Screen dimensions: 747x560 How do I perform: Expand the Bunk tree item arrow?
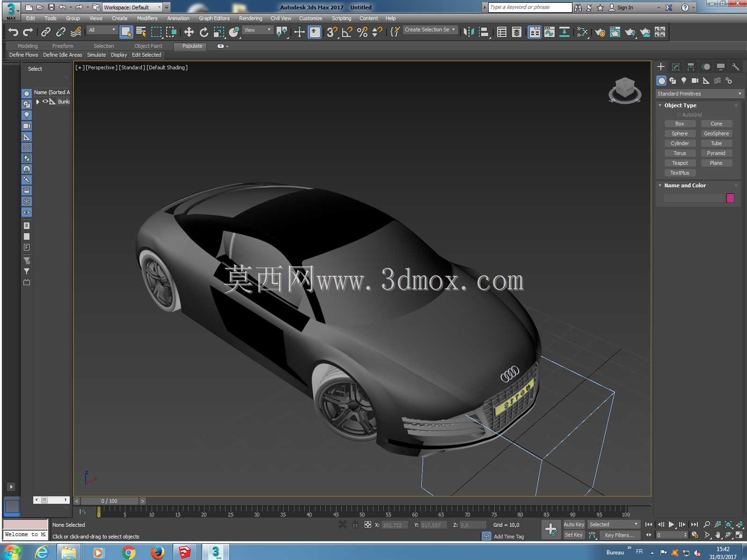38,102
